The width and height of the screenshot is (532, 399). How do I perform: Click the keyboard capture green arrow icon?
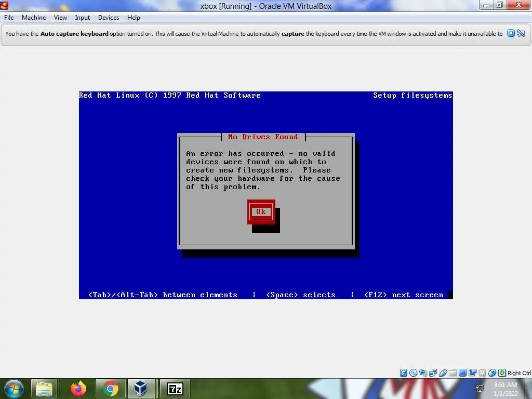pyautogui.click(x=502, y=373)
